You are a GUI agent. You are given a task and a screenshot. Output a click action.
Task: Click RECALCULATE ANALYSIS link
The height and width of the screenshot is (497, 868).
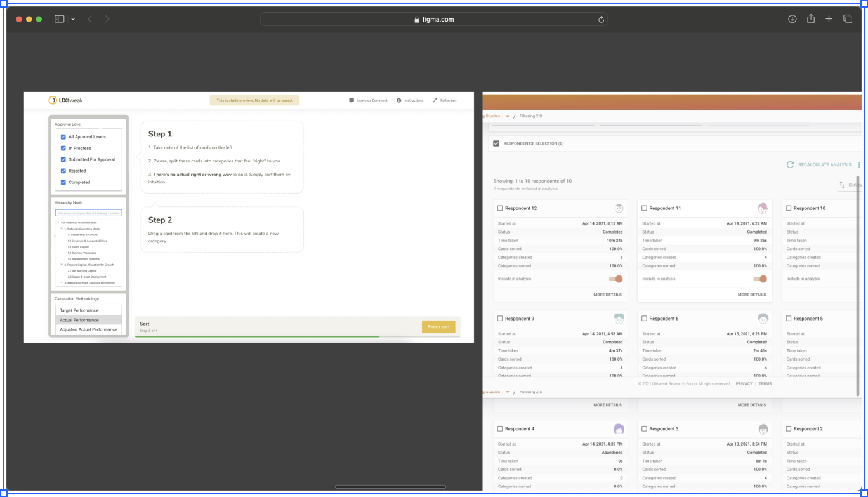click(x=825, y=164)
